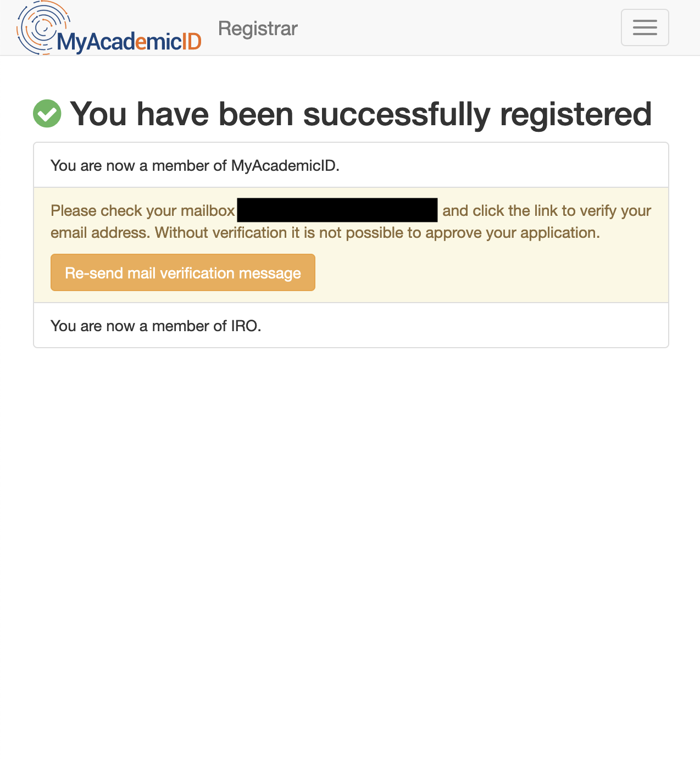700x759 pixels.
Task: Click the word "registered" in the heading
Action: click(x=575, y=114)
